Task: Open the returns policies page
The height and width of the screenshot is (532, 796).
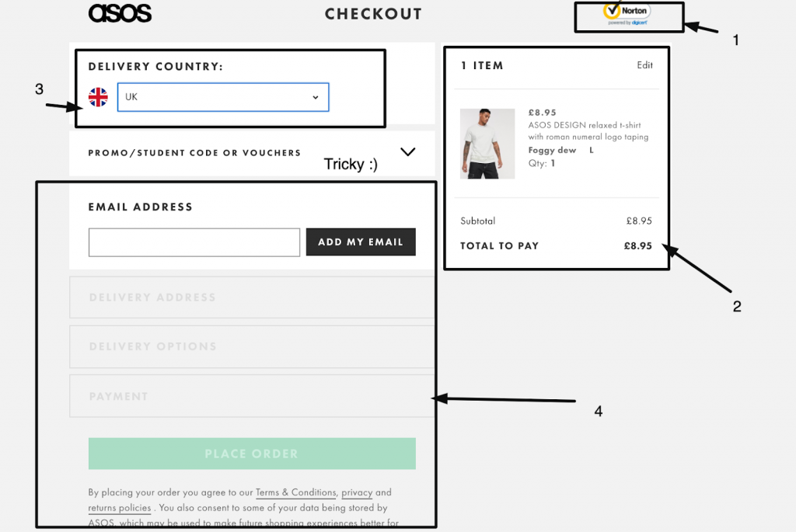Action: [x=118, y=508]
